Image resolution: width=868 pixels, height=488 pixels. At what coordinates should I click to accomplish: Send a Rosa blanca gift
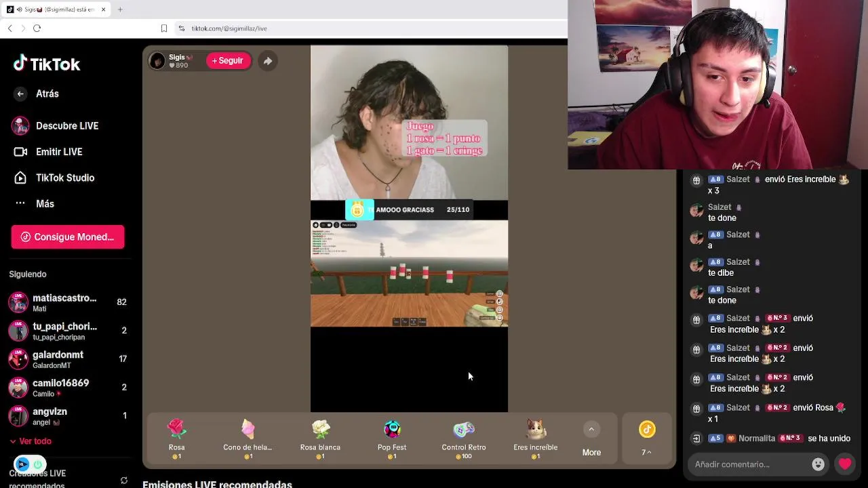pos(320,439)
